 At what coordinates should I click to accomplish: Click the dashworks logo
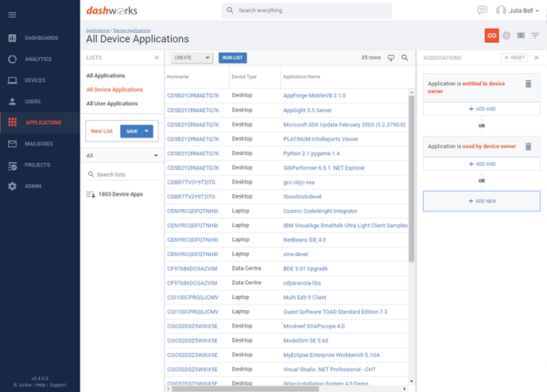111,11
